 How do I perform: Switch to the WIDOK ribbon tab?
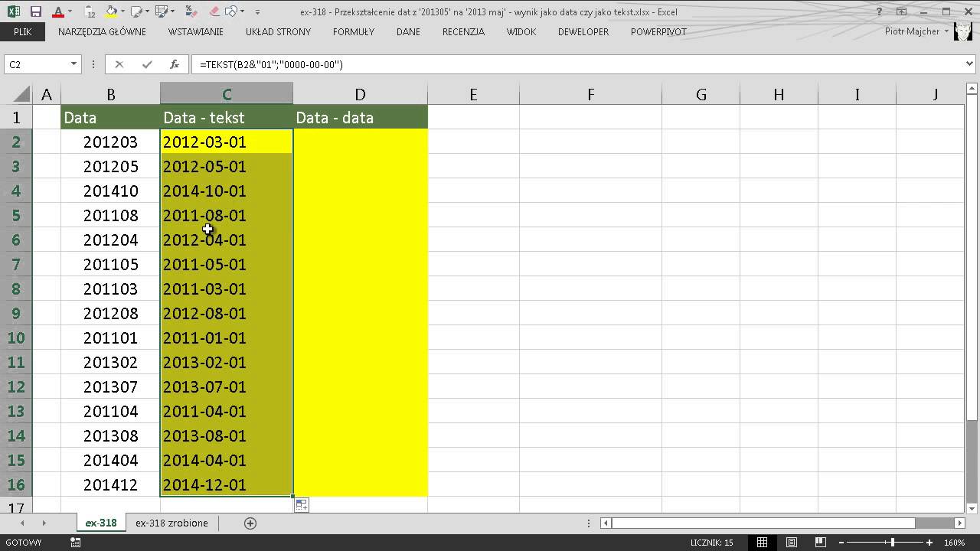pyautogui.click(x=521, y=32)
